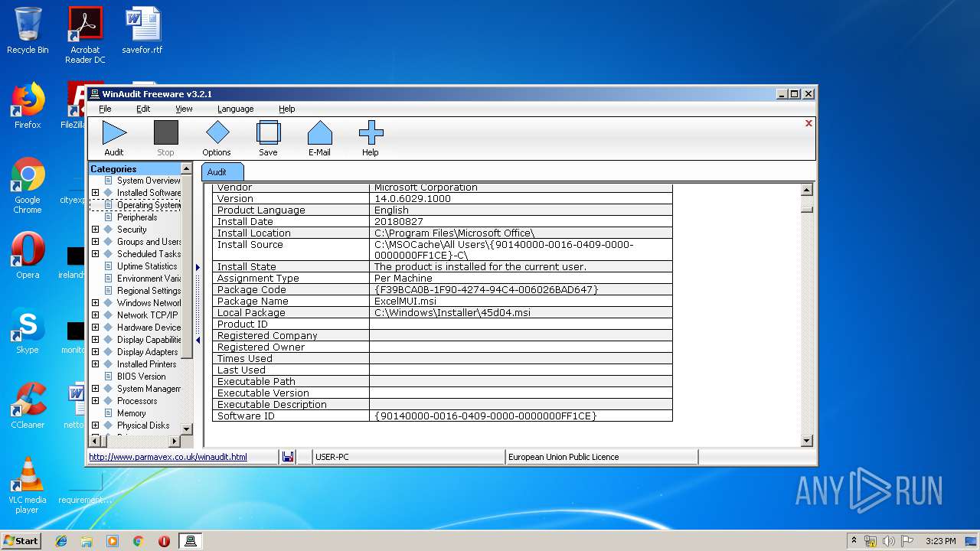Select Operating System category
Screen dimensions: 980x551
[149, 205]
